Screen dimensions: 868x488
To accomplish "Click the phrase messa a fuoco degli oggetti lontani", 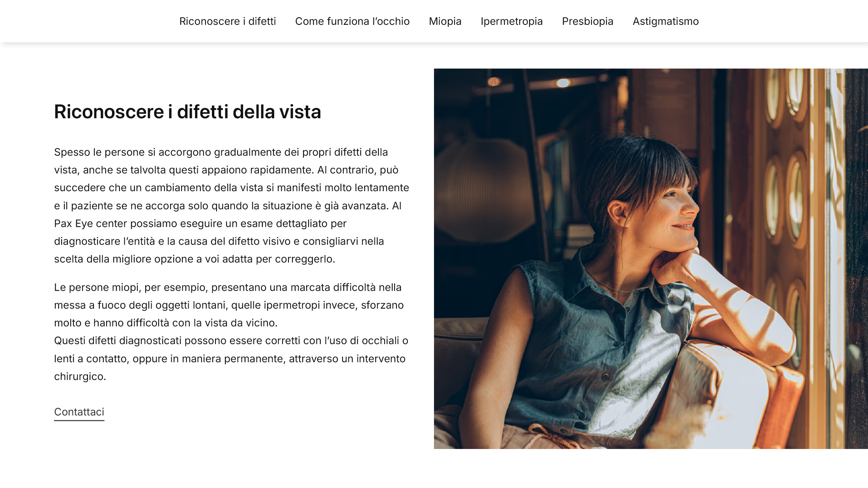I will tap(141, 305).
